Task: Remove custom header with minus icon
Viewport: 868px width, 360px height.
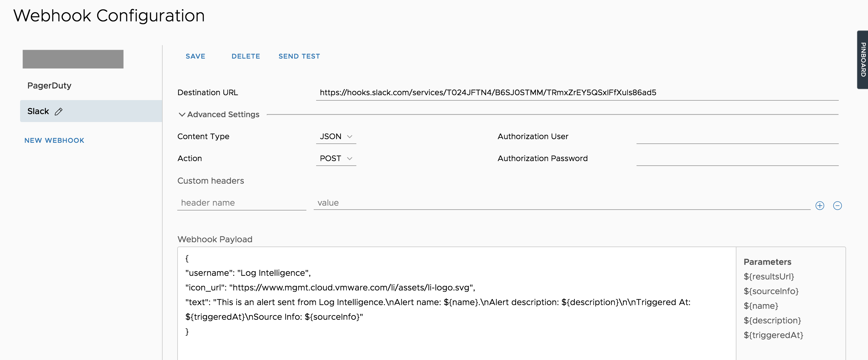Action: tap(837, 205)
